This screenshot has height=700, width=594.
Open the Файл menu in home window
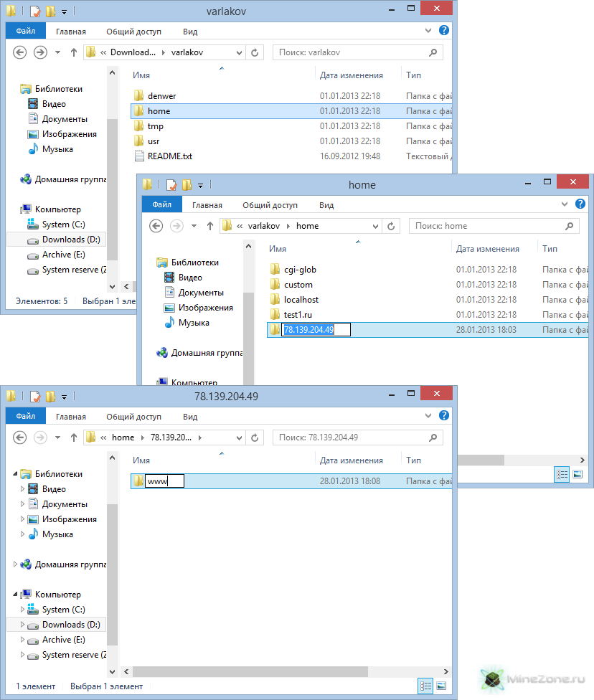tap(161, 205)
